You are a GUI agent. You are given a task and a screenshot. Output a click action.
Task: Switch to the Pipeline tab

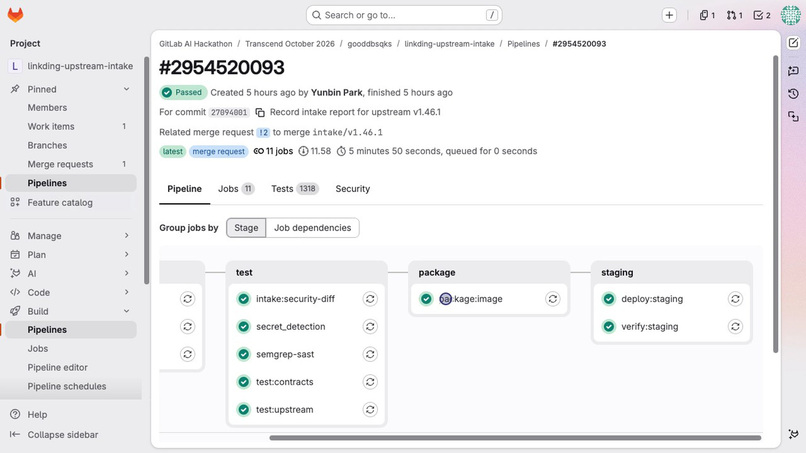point(185,189)
